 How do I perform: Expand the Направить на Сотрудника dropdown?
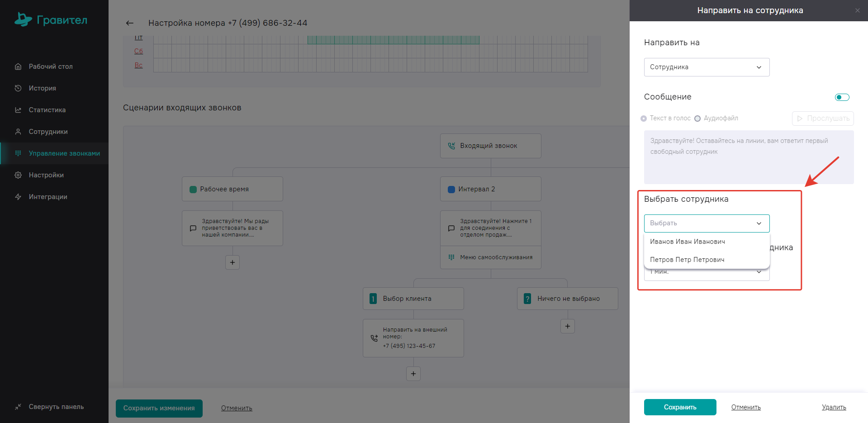point(707,67)
